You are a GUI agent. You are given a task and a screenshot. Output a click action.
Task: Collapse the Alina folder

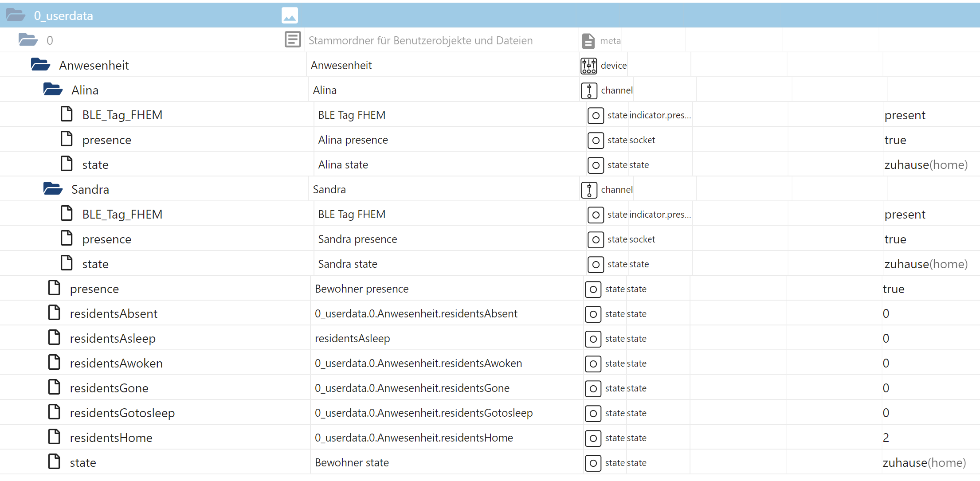(x=53, y=90)
